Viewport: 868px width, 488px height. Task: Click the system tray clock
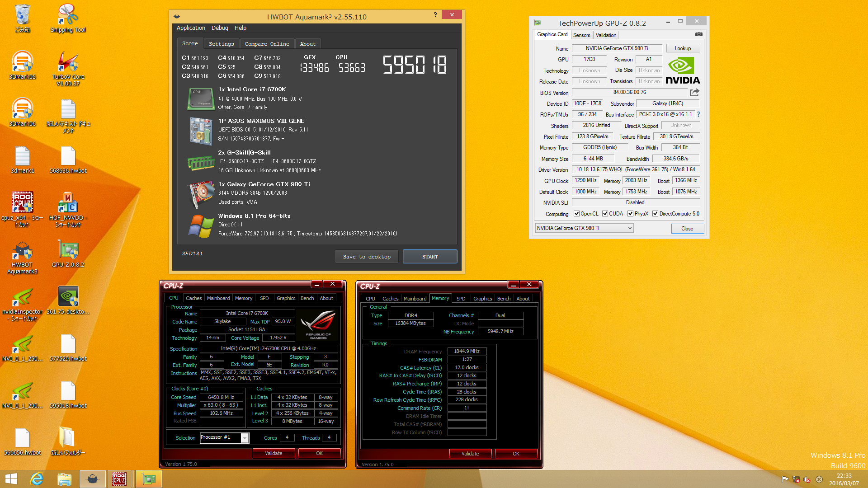click(x=844, y=479)
